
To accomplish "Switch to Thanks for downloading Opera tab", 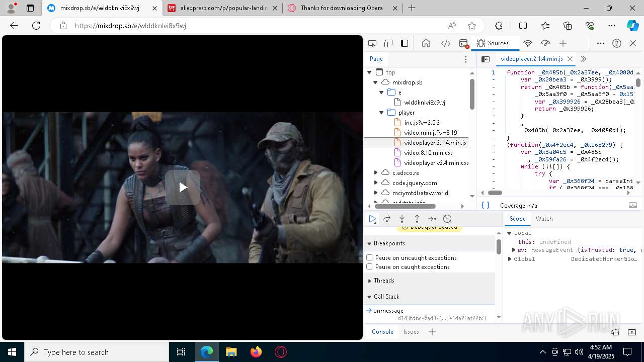I will tap(343, 8).
